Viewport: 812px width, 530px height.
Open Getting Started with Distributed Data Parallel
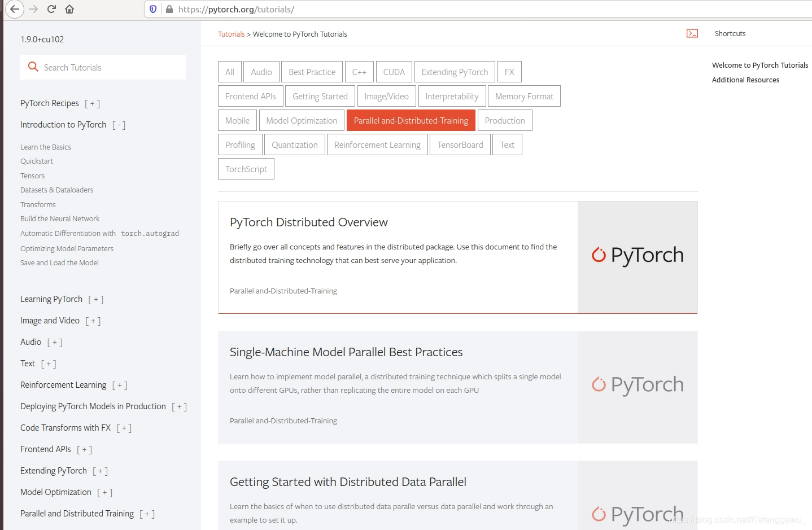tap(458, 496)
